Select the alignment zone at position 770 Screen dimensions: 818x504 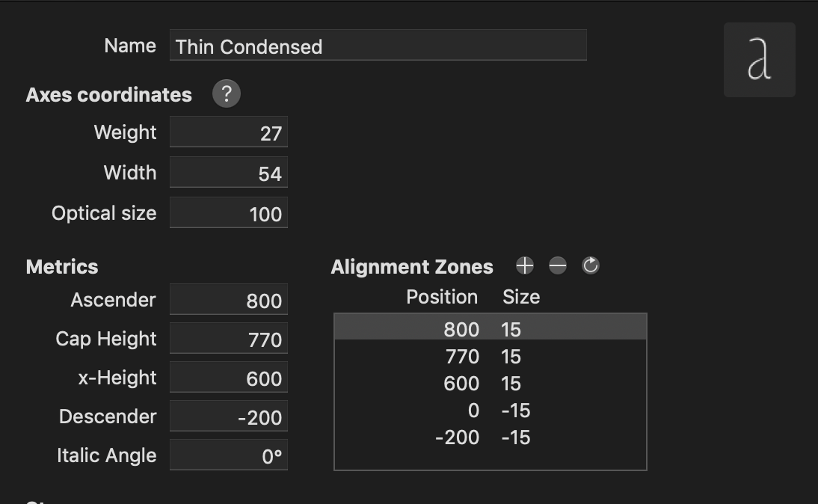[x=490, y=356]
